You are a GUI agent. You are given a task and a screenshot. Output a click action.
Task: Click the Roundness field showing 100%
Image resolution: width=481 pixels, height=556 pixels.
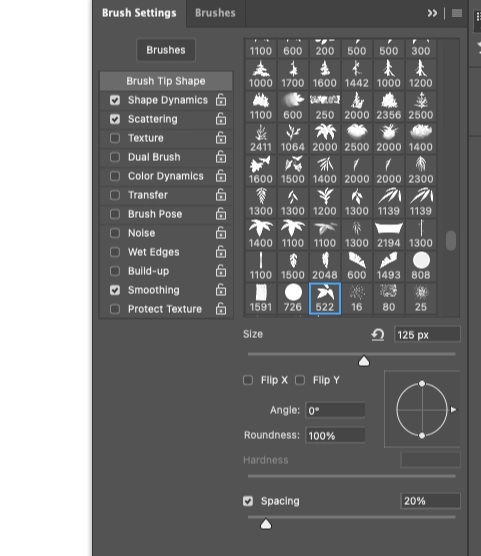[335, 435]
